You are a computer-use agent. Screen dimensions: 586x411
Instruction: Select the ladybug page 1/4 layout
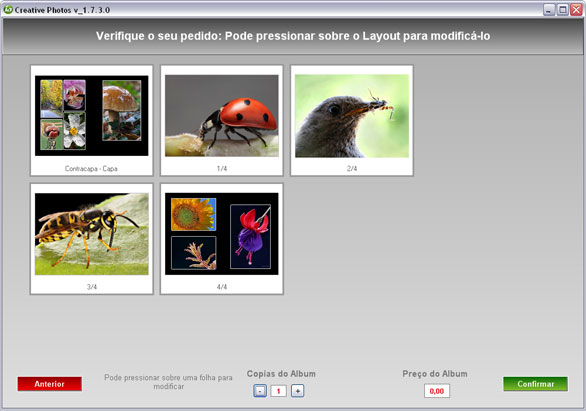coord(222,120)
